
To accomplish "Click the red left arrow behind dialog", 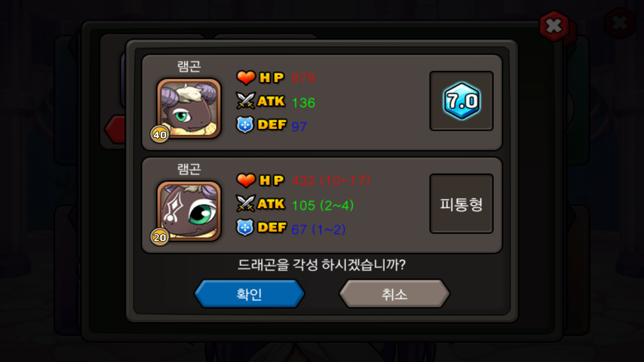I will [x=115, y=129].
